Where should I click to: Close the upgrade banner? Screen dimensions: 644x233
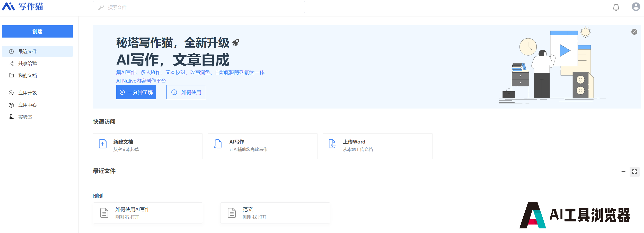coord(634,32)
